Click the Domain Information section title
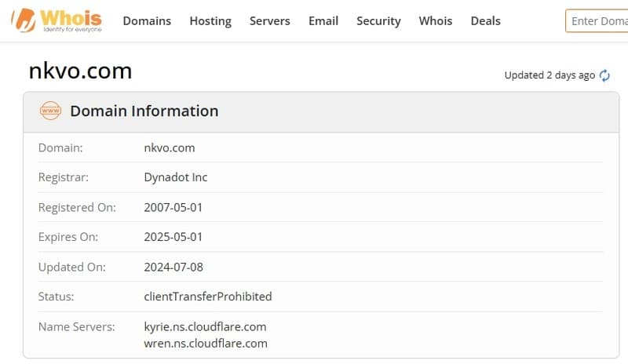 pyautogui.click(x=144, y=111)
